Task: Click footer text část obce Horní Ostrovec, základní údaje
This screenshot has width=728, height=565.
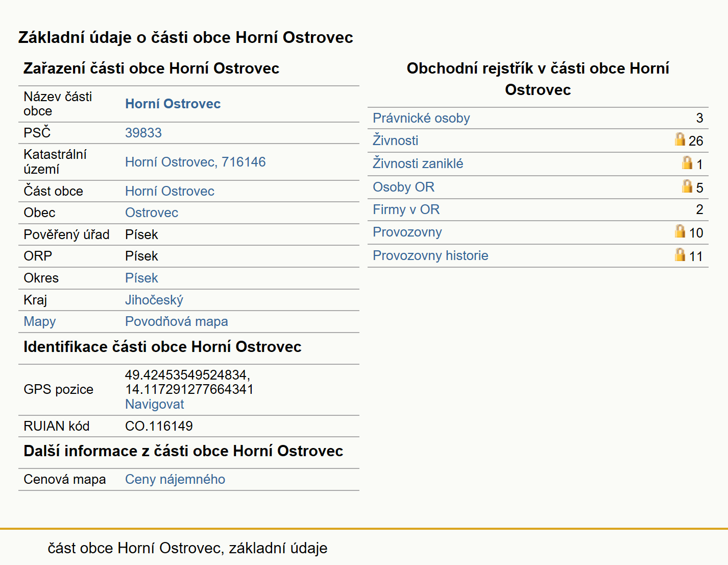Action: (x=188, y=548)
